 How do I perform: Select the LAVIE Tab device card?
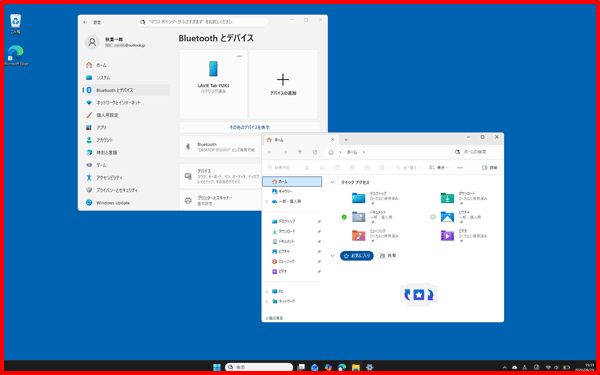[213, 84]
